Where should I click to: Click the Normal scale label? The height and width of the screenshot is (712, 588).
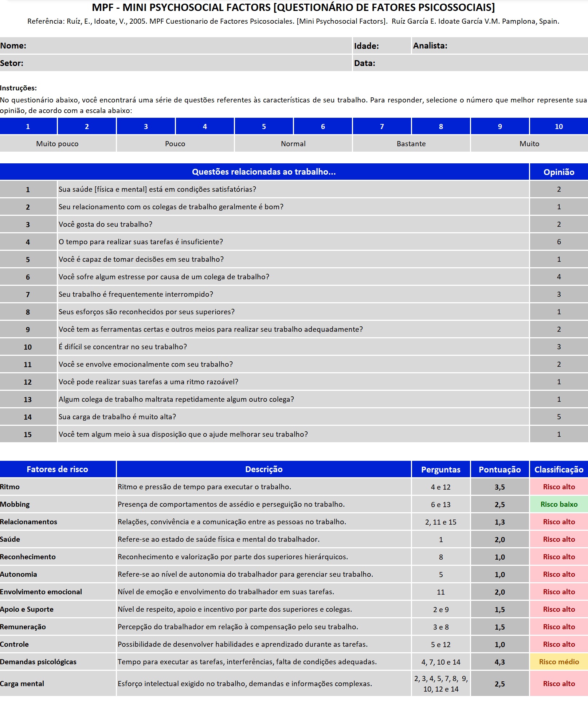pyautogui.click(x=293, y=144)
